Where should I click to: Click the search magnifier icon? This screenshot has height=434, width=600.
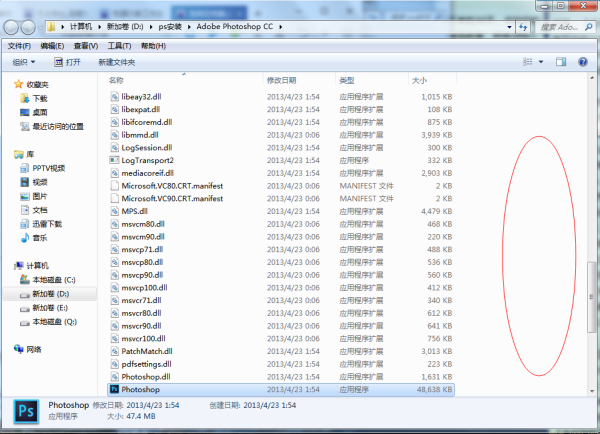[589, 27]
